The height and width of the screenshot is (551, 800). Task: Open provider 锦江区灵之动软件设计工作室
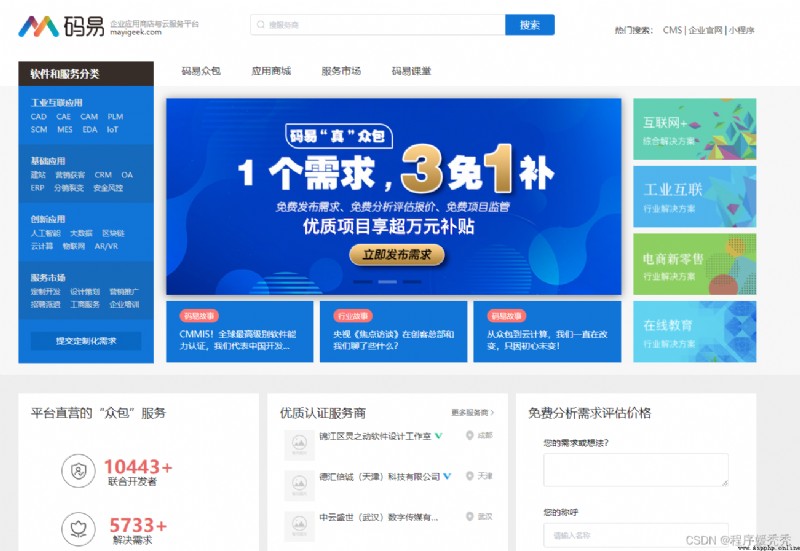pos(375,436)
